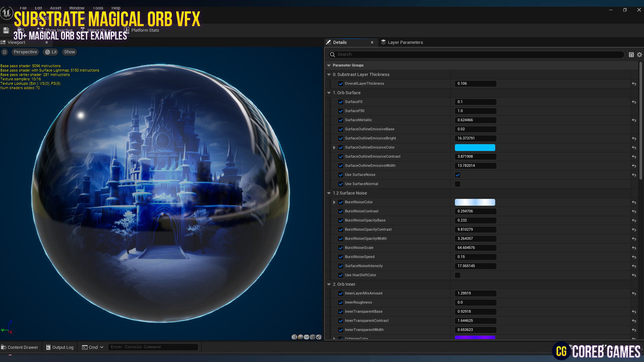Screen dimensions: 644x362
Task: Select the cube preview mesh shape
Action: tap(313, 337)
